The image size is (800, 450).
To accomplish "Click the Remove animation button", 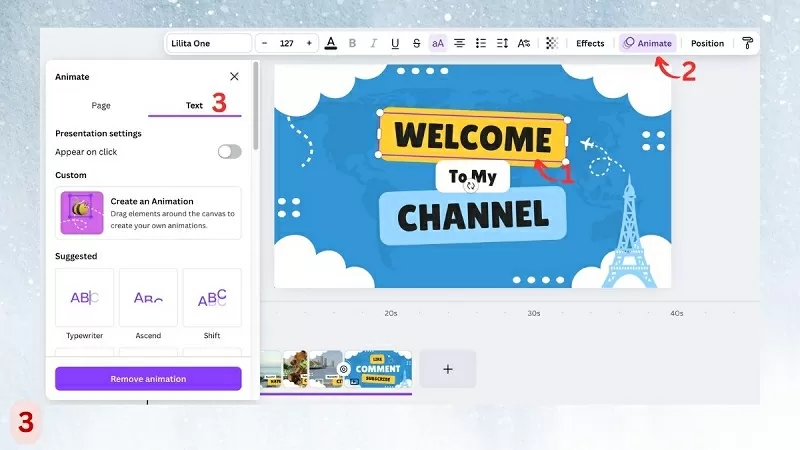I will pos(148,379).
